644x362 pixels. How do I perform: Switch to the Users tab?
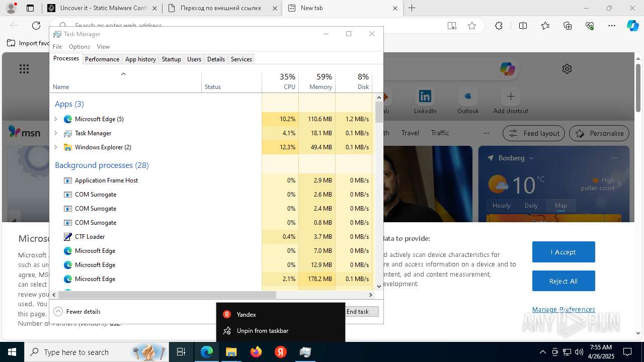tap(194, 59)
